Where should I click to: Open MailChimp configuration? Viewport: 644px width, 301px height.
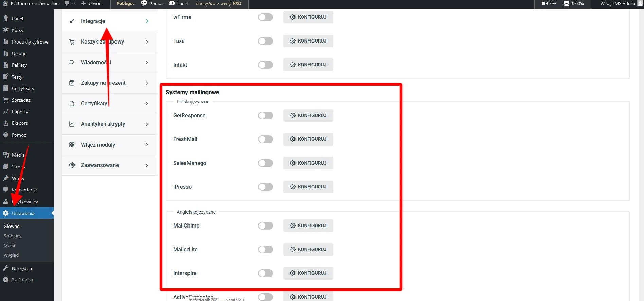tap(308, 225)
